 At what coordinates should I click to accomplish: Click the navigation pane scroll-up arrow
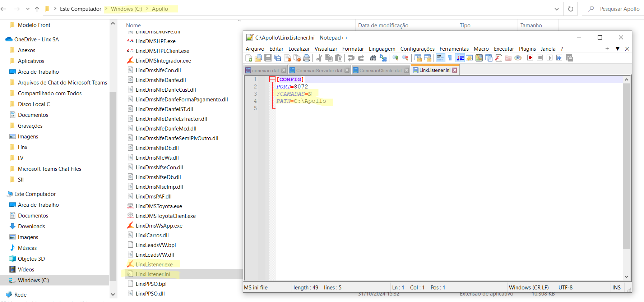[113, 23]
